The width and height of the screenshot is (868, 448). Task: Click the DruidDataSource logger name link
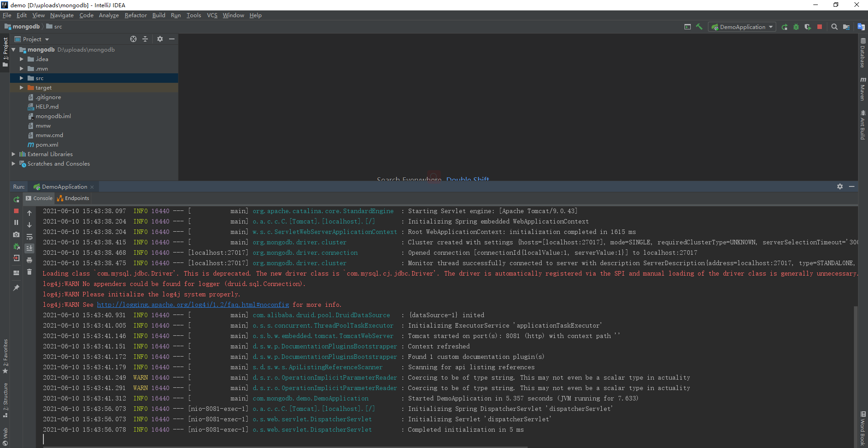click(x=321, y=315)
